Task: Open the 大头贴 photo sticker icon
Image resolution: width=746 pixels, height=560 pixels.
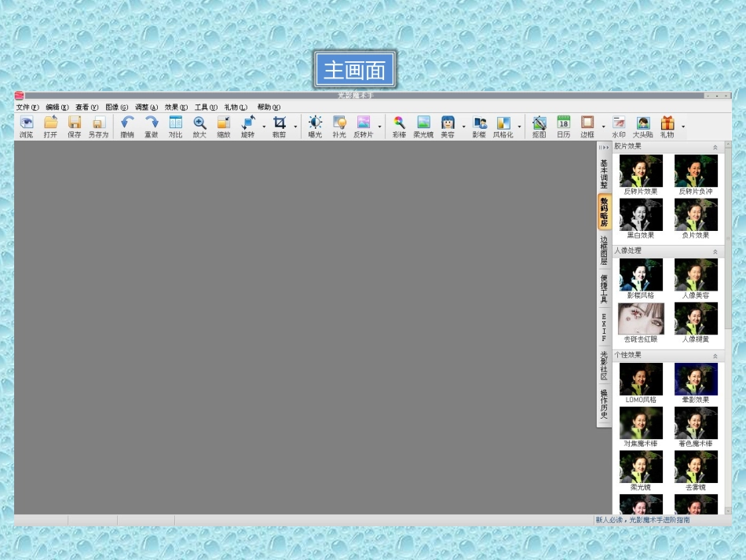Action: [643, 126]
